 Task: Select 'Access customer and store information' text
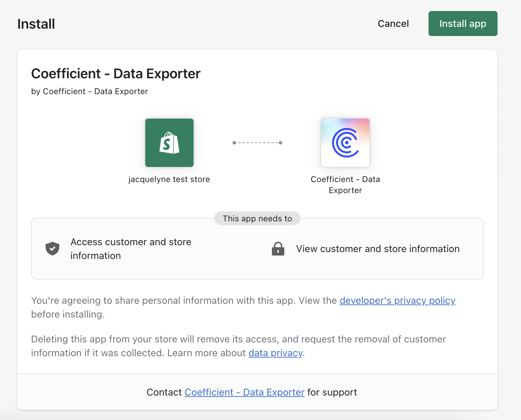coord(130,249)
